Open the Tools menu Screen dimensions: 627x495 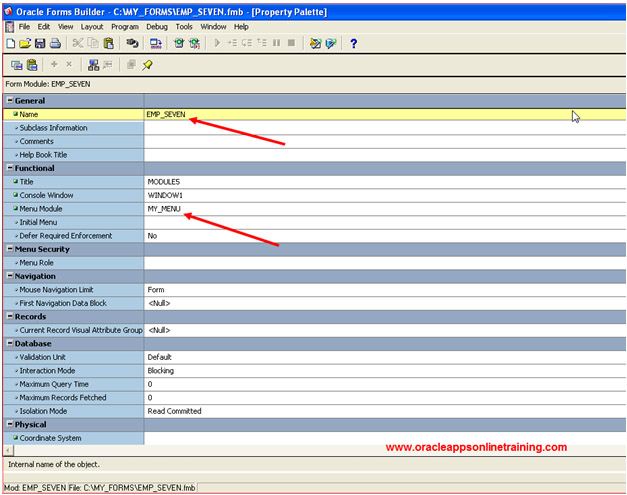[184, 27]
